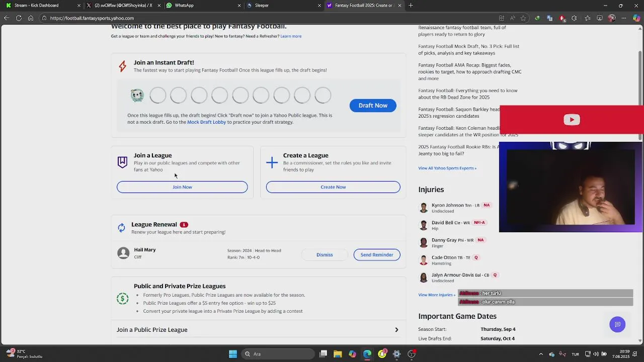Click the browser back arrow
The height and width of the screenshot is (362, 644).
[x=6, y=18]
